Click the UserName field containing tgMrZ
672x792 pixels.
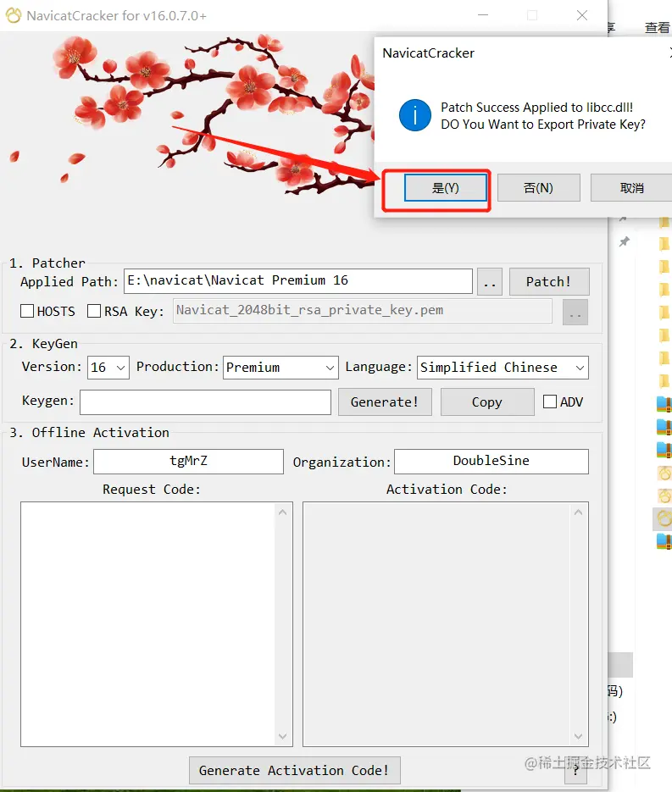click(x=188, y=461)
